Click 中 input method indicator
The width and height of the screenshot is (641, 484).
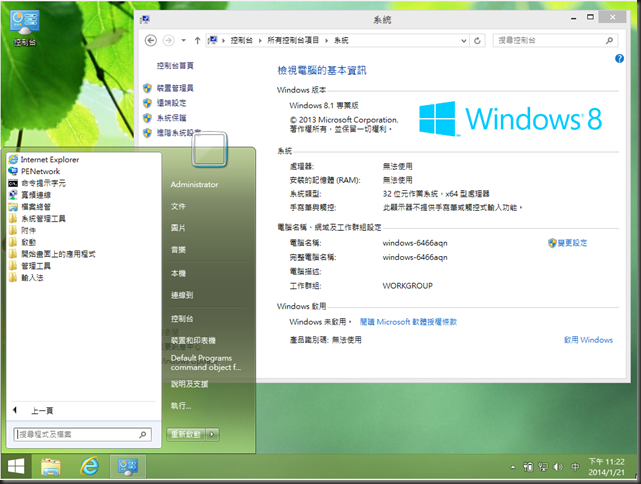(575, 467)
